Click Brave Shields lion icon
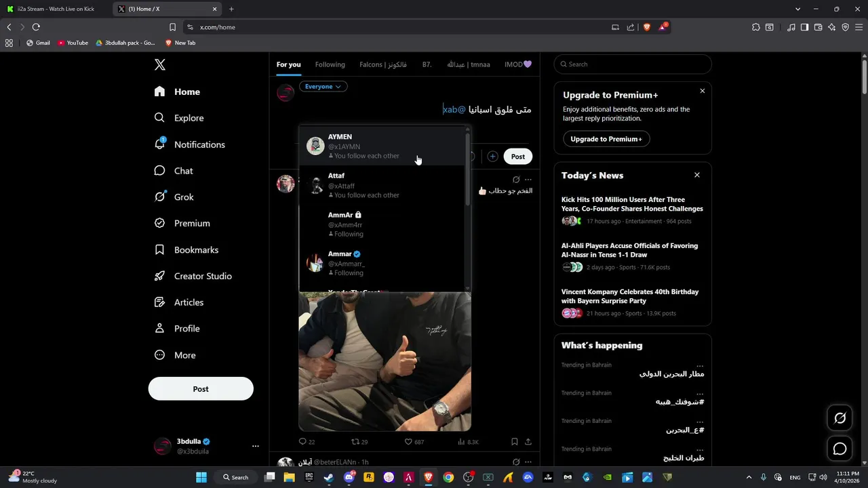The width and height of the screenshot is (868, 488). (646, 27)
